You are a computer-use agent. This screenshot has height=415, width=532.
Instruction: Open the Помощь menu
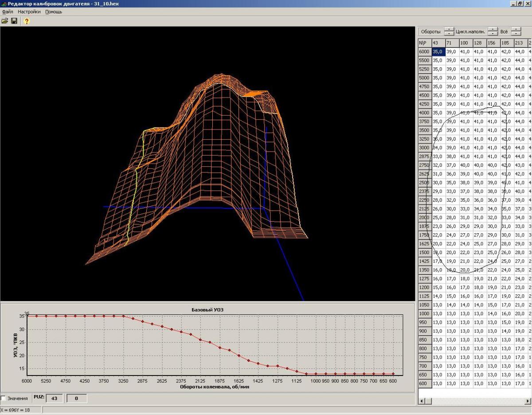pyautogui.click(x=54, y=12)
